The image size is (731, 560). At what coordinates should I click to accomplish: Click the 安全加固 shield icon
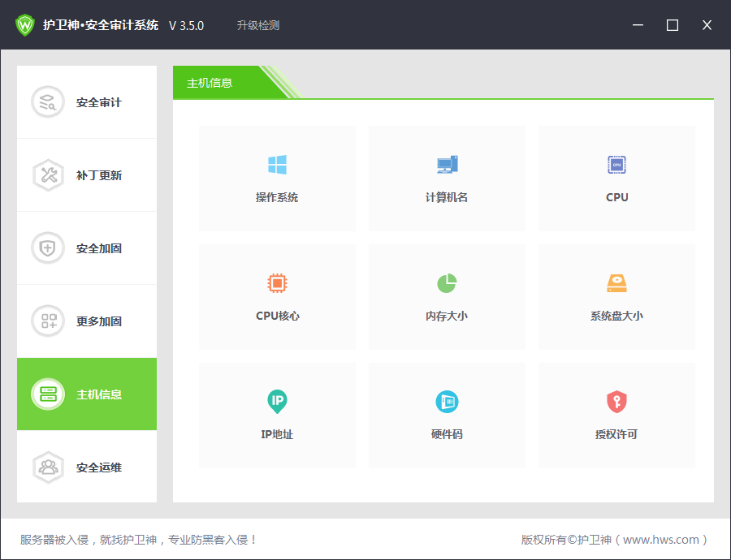pyautogui.click(x=48, y=248)
